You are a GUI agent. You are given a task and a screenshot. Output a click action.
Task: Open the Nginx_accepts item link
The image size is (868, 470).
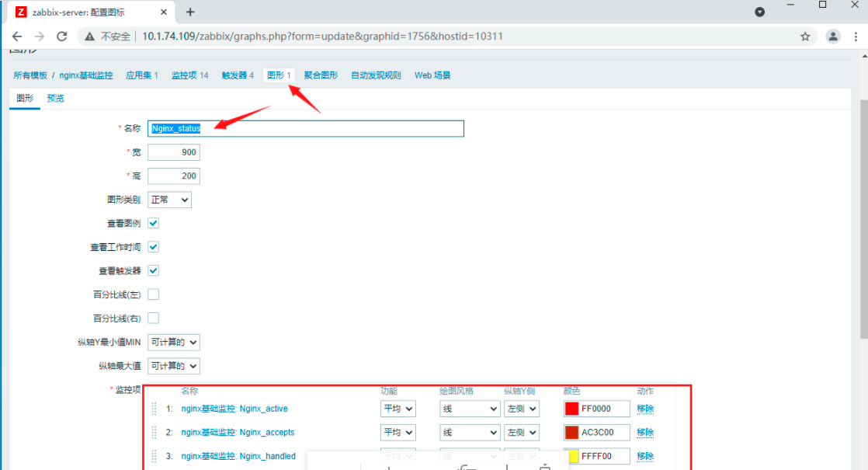click(238, 433)
